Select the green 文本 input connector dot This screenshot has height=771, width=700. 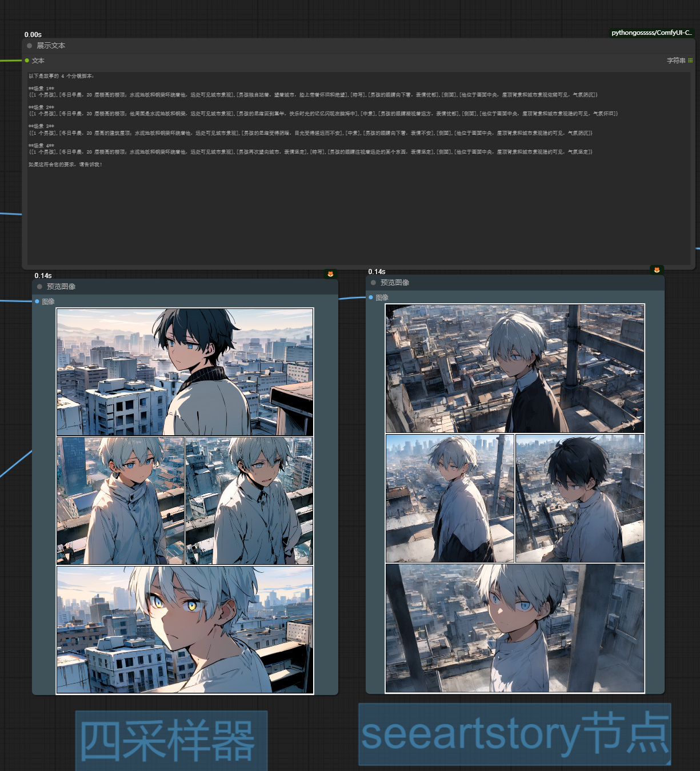coord(27,61)
